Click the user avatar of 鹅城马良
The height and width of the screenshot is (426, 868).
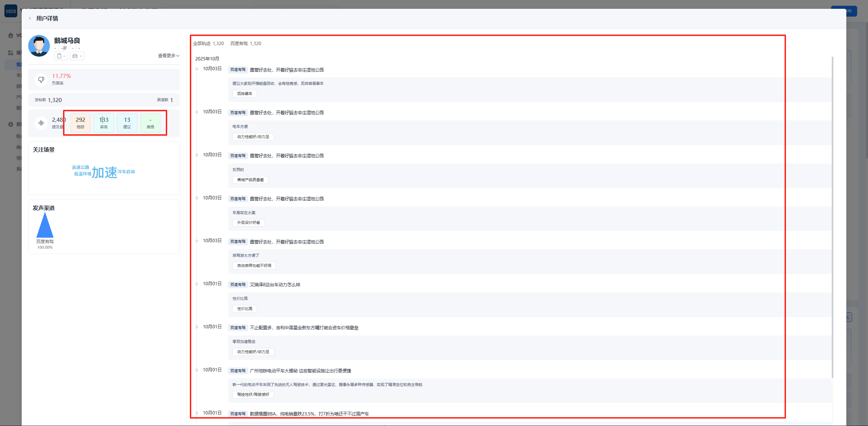click(39, 46)
